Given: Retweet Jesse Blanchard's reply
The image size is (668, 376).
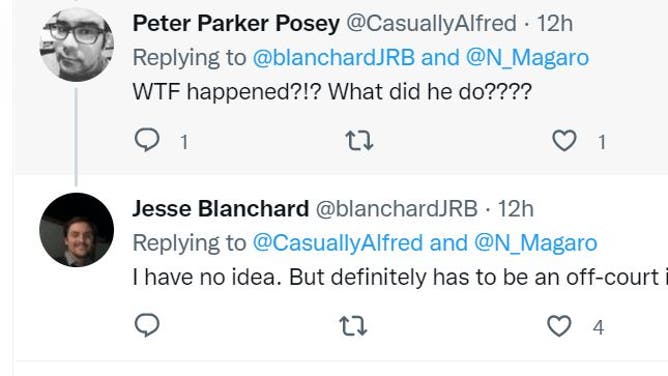Looking at the screenshot, I should click(x=353, y=326).
